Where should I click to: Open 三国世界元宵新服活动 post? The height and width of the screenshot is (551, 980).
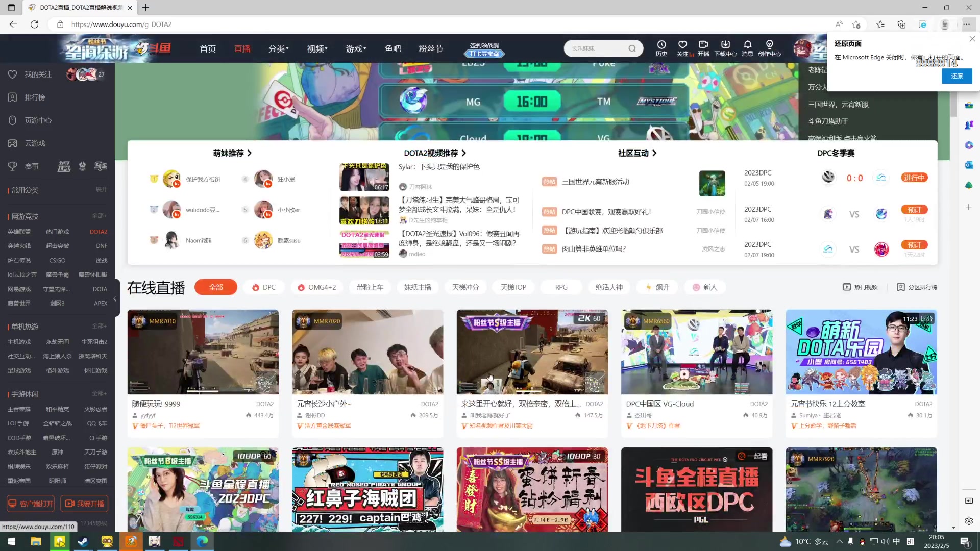coord(595,182)
